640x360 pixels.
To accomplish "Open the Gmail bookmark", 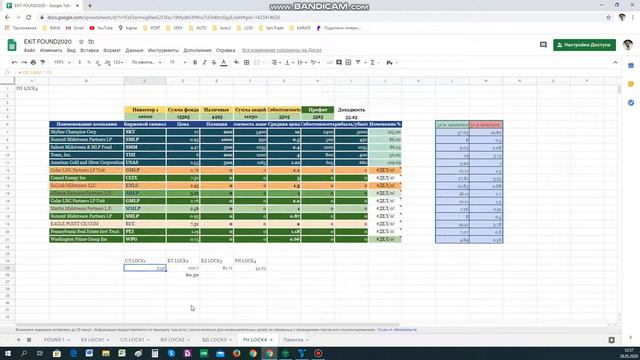I will tap(75, 28).
